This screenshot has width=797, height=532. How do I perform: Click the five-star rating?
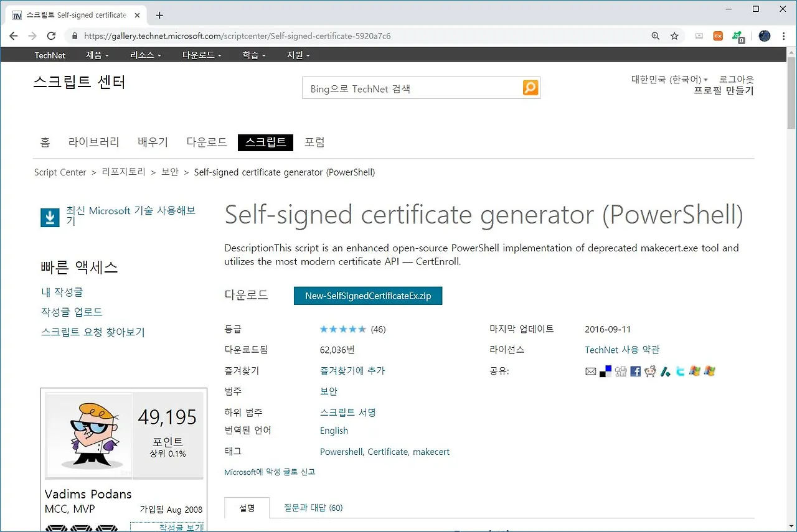pyautogui.click(x=343, y=329)
